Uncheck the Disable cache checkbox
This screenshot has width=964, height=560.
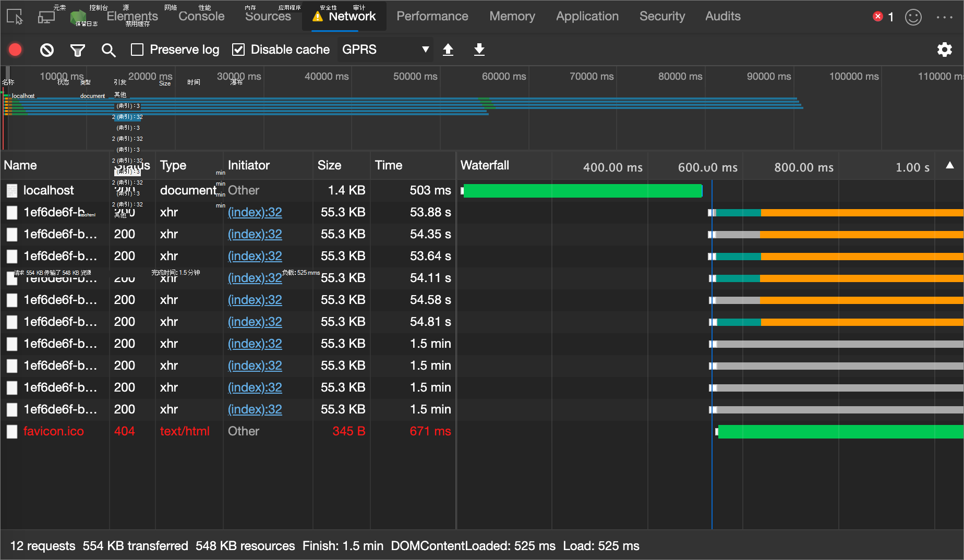point(238,50)
